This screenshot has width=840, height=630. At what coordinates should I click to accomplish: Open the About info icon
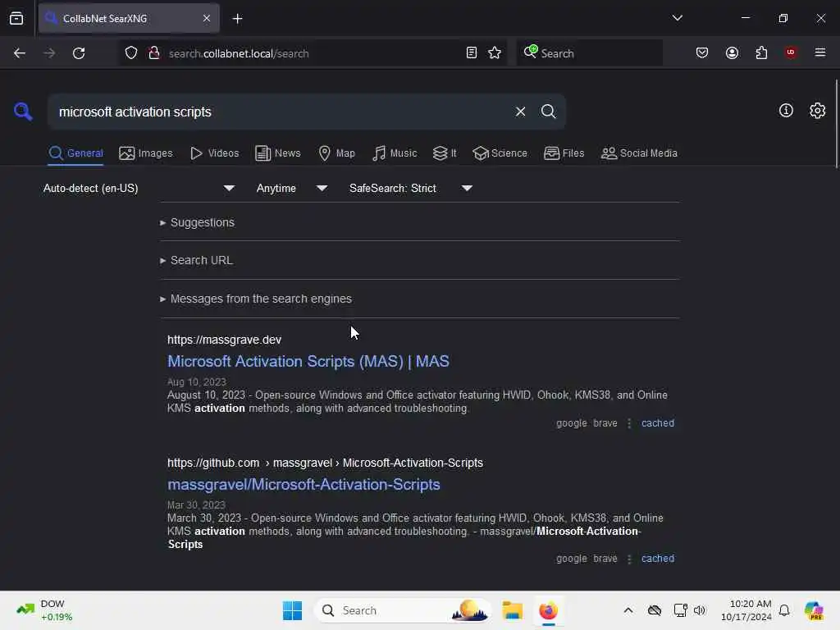pos(786,111)
